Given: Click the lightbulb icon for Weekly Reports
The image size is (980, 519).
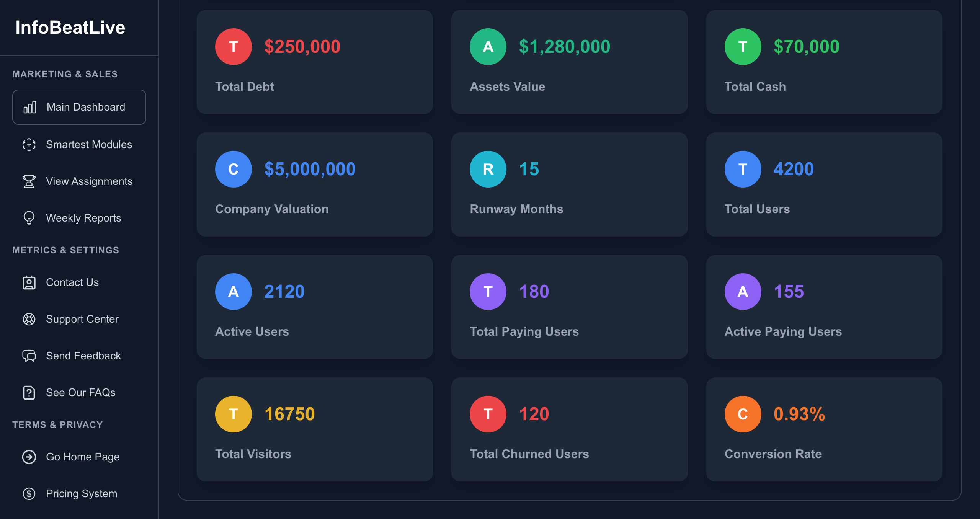Looking at the screenshot, I should pos(29,218).
